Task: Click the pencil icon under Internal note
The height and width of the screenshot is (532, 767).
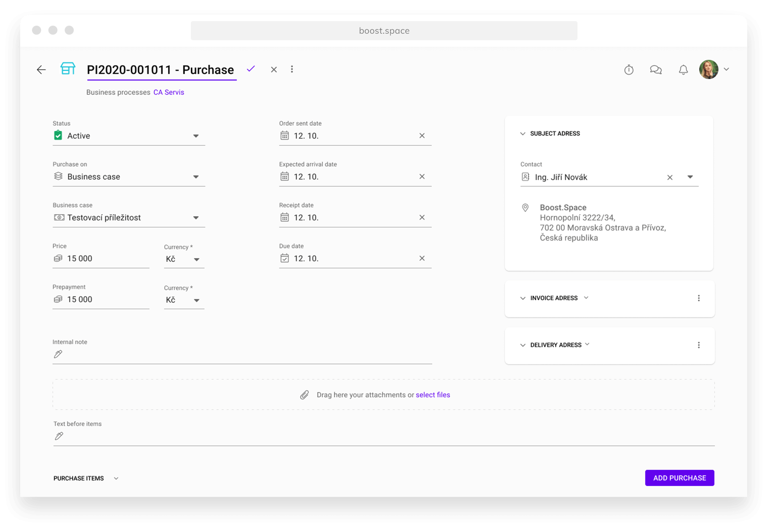Action: 58,354
